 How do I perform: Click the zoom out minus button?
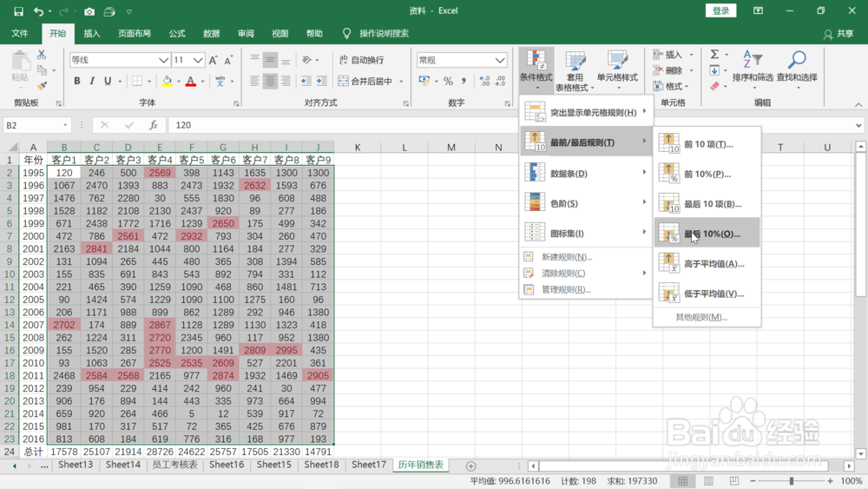pyautogui.click(x=753, y=480)
